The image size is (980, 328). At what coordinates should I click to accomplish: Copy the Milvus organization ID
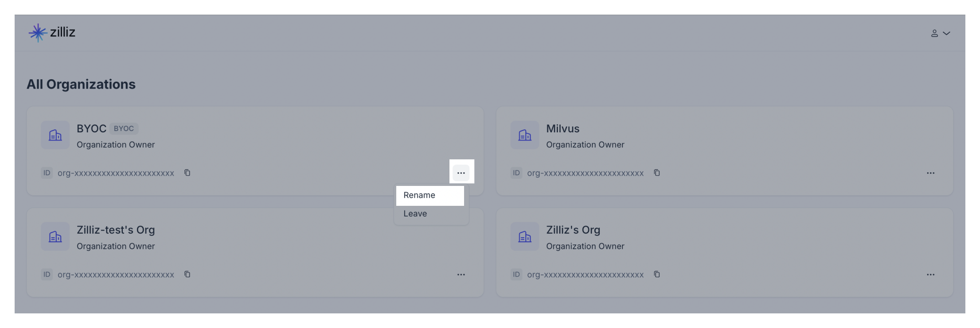[656, 173]
